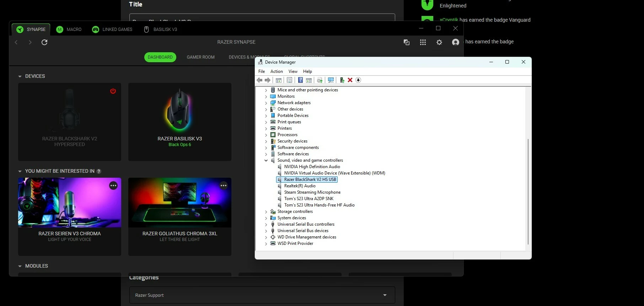Viewport: 644px width, 306px height.
Task: Select NVIDIA Virtual Audio Device (Wave Extensible)
Action: (x=334, y=173)
